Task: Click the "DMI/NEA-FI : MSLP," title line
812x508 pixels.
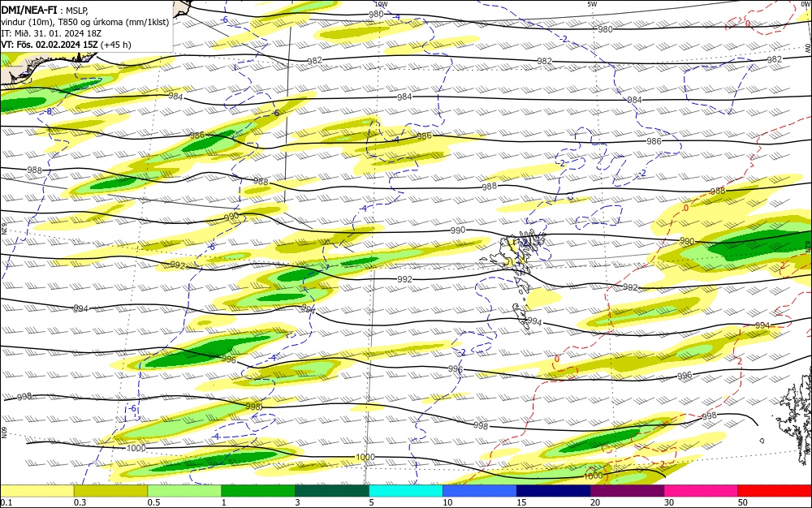Action: point(45,11)
